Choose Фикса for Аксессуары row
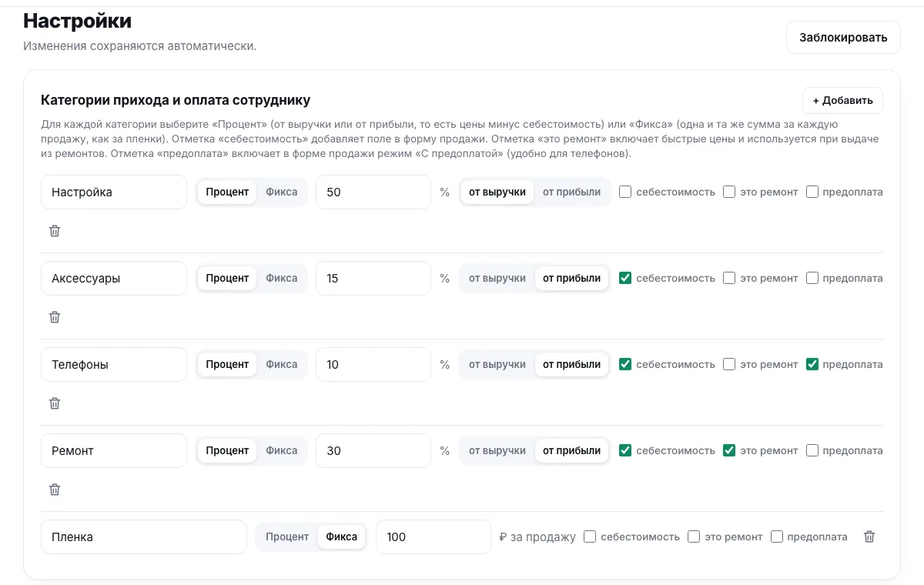 tap(282, 279)
